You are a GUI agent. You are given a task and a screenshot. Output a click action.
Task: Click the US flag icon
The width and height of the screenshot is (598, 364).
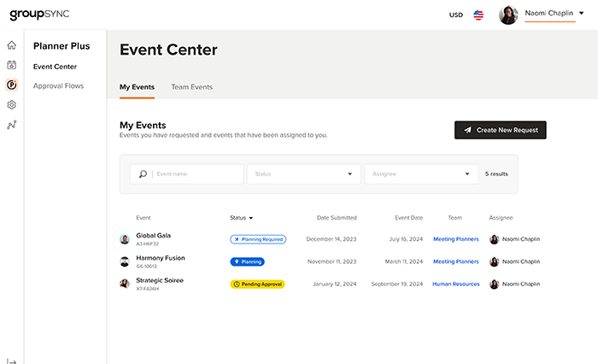click(478, 15)
